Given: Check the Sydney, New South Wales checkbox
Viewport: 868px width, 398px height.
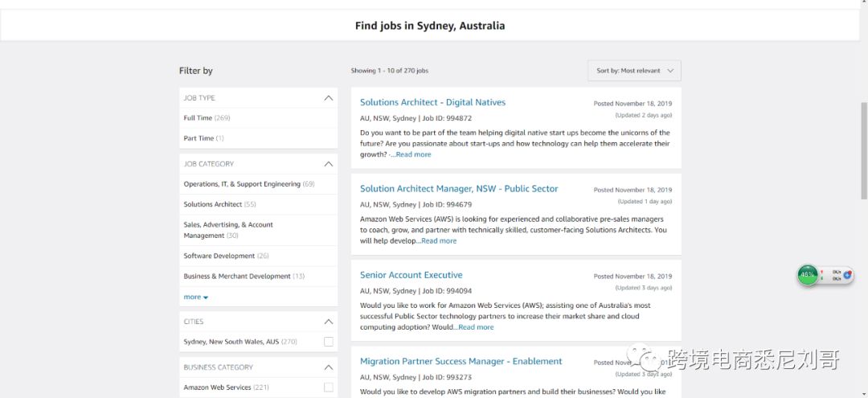Looking at the screenshot, I should 328,342.
